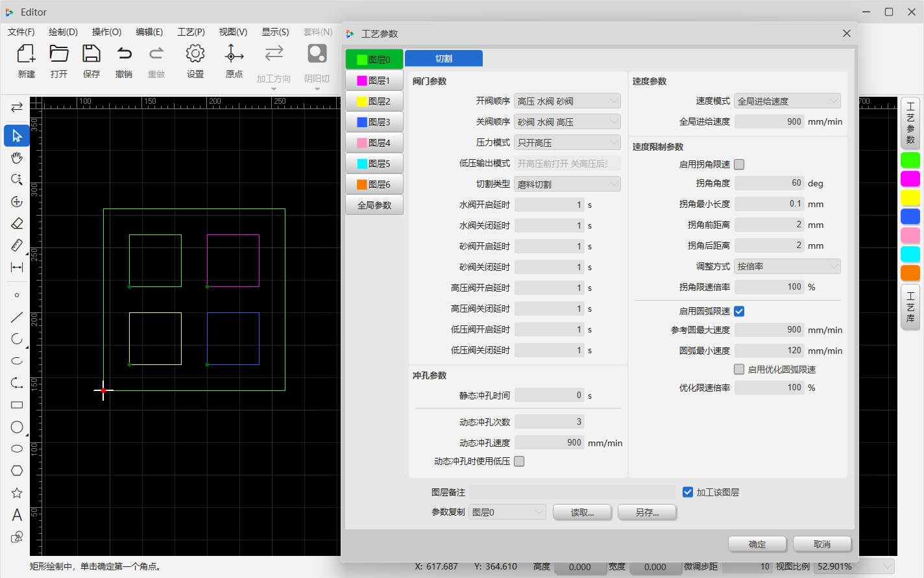The height and width of the screenshot is (578, 924).
Task: Activate the hand pan tool
Action: coord(16,158)
